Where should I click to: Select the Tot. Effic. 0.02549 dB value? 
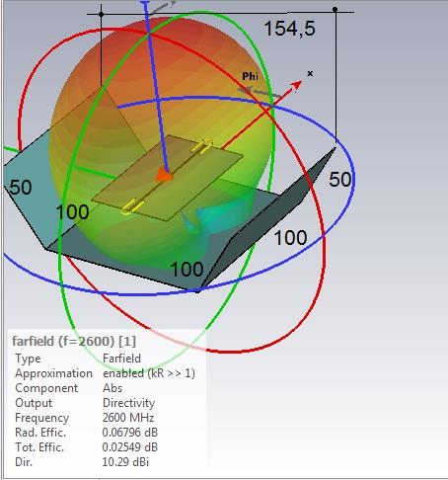click(x=129, y=447)
